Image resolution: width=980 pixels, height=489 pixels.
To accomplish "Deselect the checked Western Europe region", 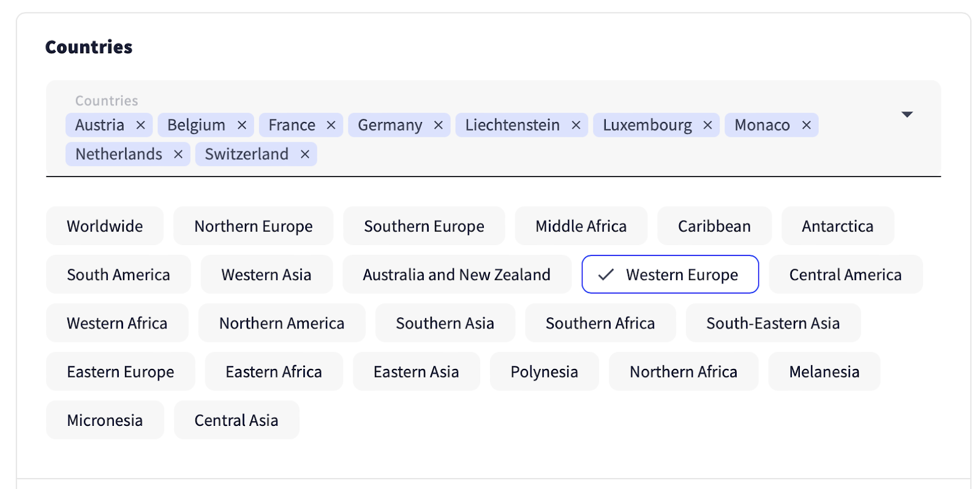I will click(x=670, y=275).
